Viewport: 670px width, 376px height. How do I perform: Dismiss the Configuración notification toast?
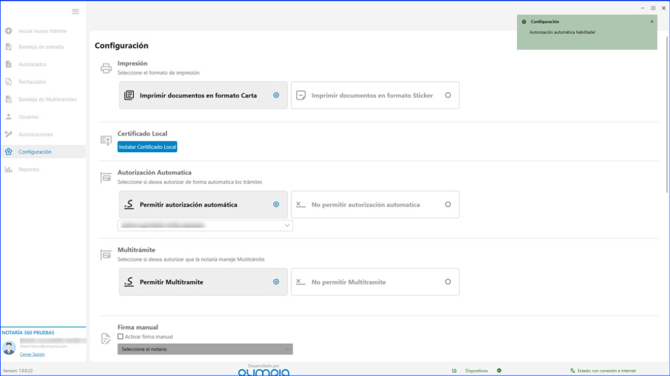click(x=652, y=21)
